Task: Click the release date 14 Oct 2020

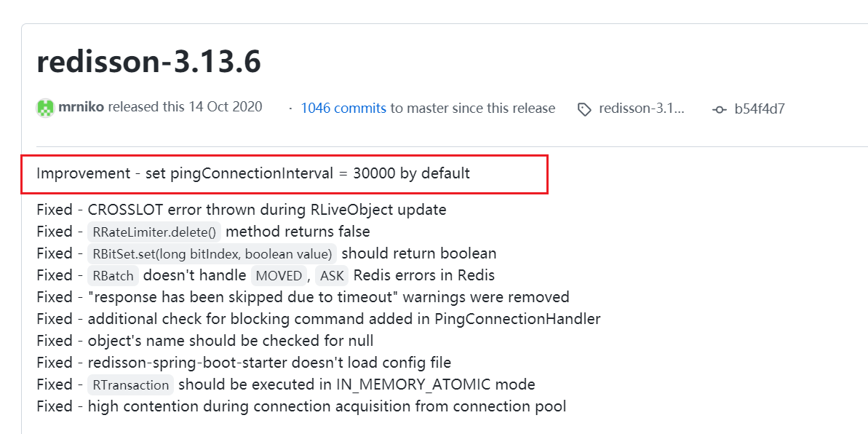Action: pyautogui.click(x=226, y=106)
